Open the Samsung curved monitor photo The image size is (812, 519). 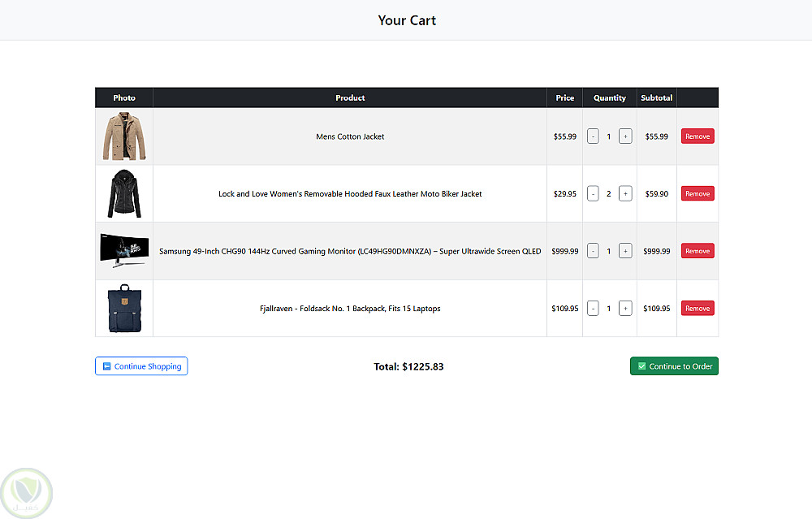(124, 250)
